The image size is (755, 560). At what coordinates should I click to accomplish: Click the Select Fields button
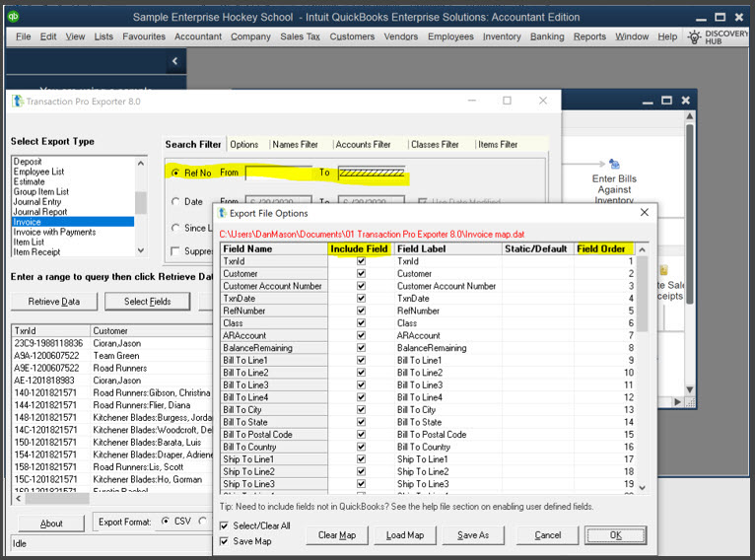147,302
